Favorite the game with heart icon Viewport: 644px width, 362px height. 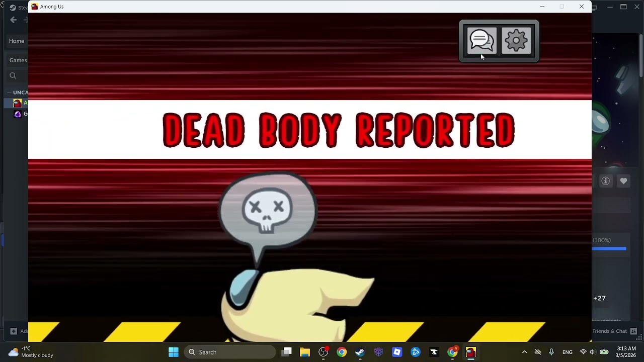coord(623,181)
